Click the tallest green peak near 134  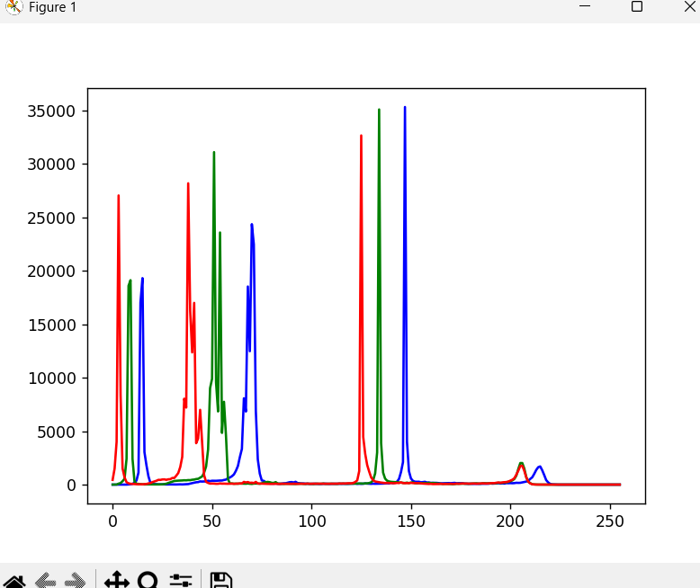(379, 111)
